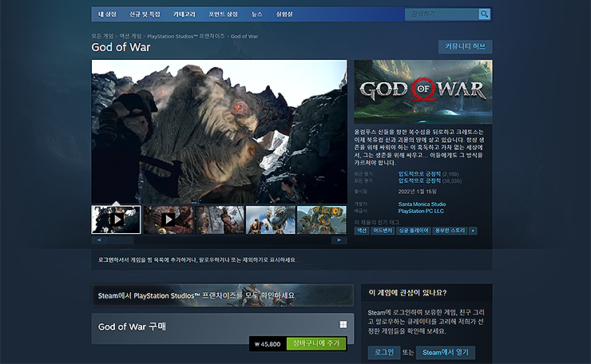Click the ₩ 45,800 price label

268,344
